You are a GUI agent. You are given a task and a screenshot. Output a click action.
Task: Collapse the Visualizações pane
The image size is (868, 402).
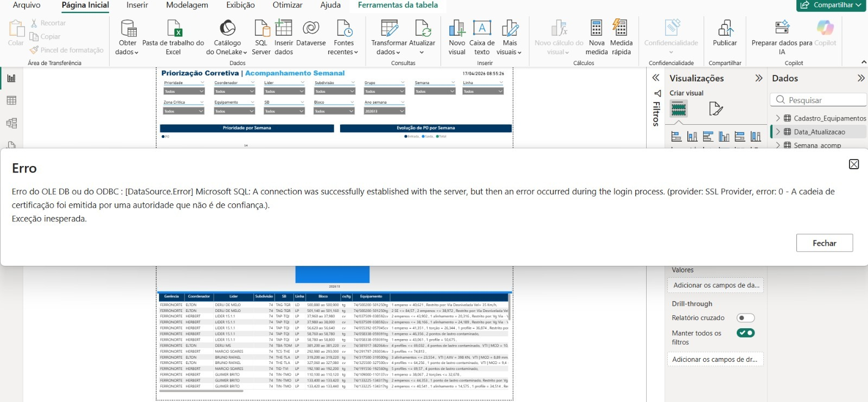[758, 78]
